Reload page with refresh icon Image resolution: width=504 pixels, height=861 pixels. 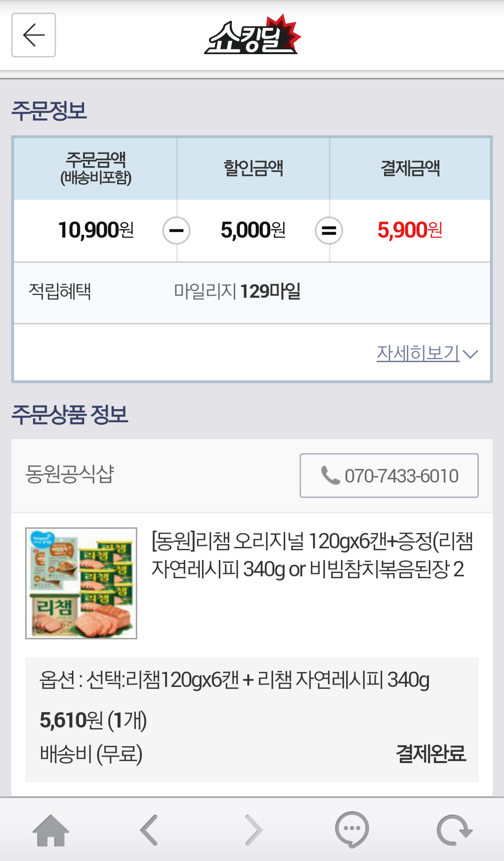454,830
